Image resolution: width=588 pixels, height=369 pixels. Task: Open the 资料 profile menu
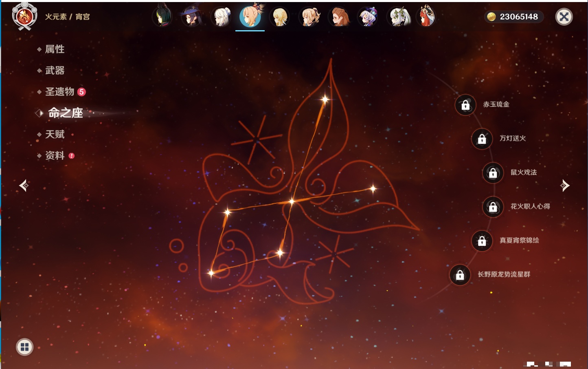(55, 155)
